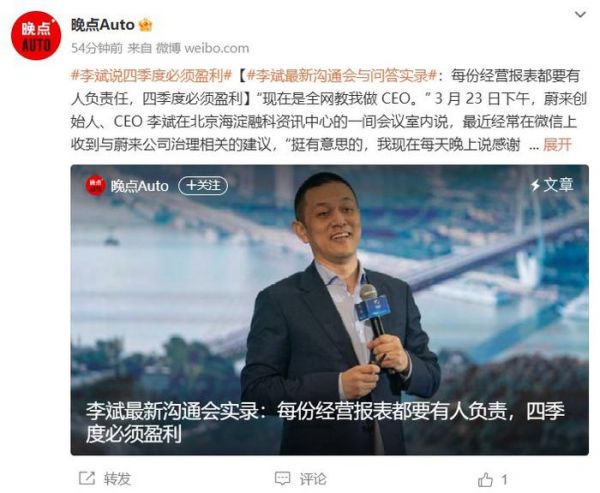This screenshot has width=600, height=493.
Task: Expand the post options chevron
Action: pyautogui.click(x=580, y=15)
